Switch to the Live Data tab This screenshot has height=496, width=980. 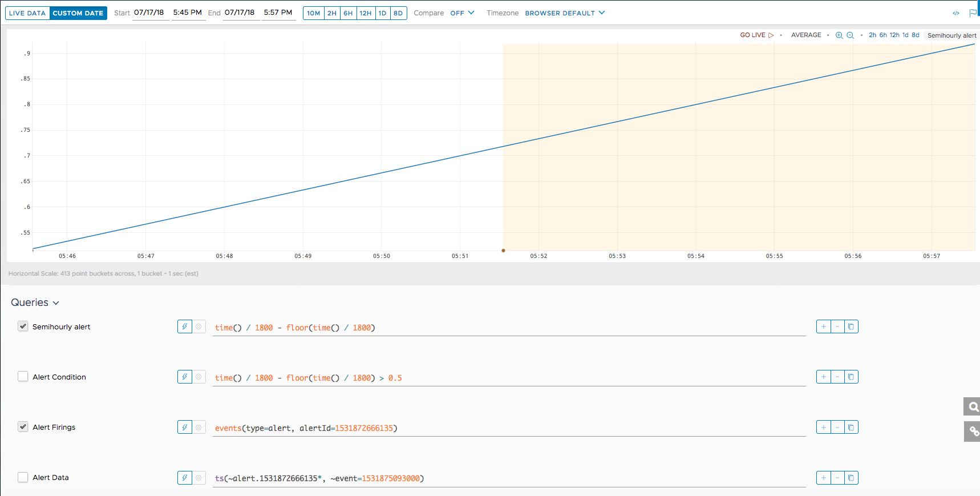pyautogui.click(x=27, y=13)
